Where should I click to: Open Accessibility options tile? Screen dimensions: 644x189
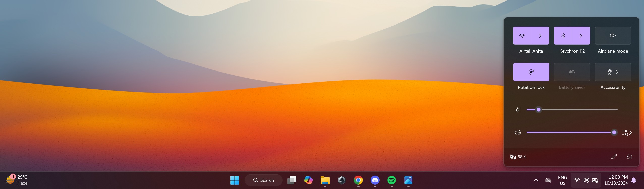pos(613,72)
